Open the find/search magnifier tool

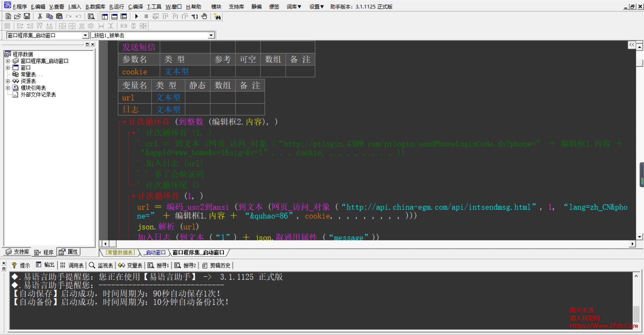click(91, 16)
